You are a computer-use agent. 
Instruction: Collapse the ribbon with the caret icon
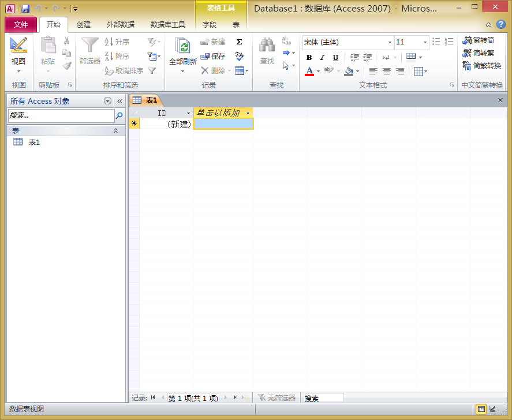point(488,24)
